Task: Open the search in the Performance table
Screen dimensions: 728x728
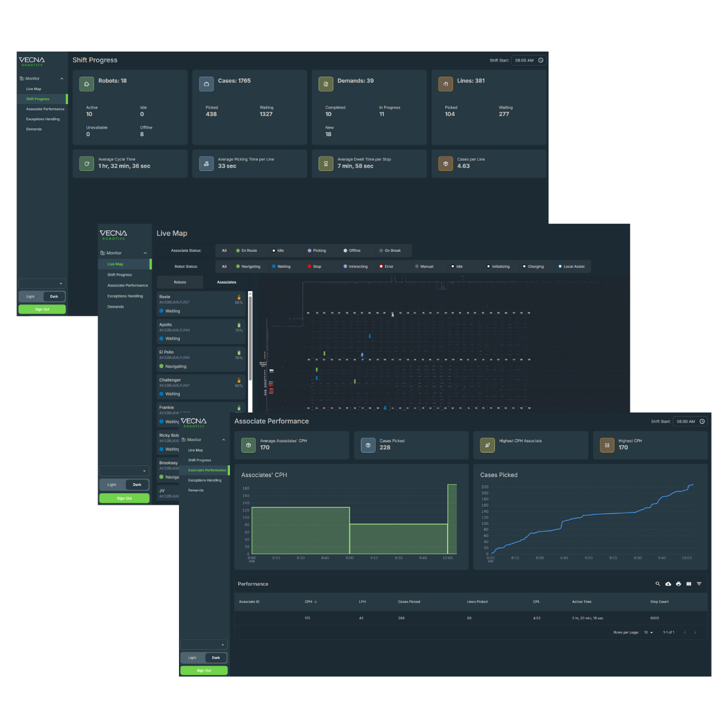Action: point(658,584)
